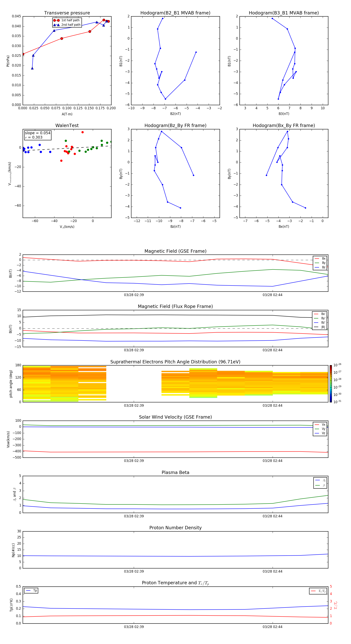The image size is (351, 644).
Task: Select the 'r = 0.303' annotation
Action: point(34,137)
